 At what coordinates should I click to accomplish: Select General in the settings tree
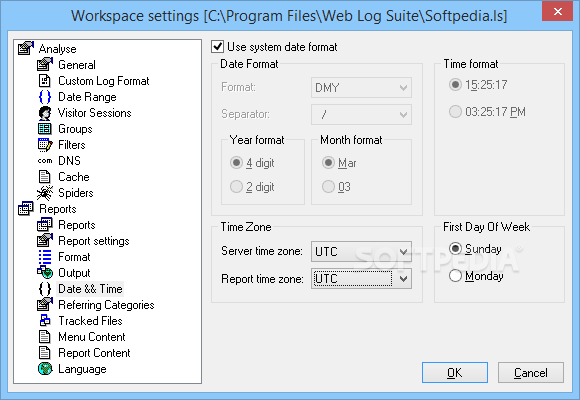[77, 65]
